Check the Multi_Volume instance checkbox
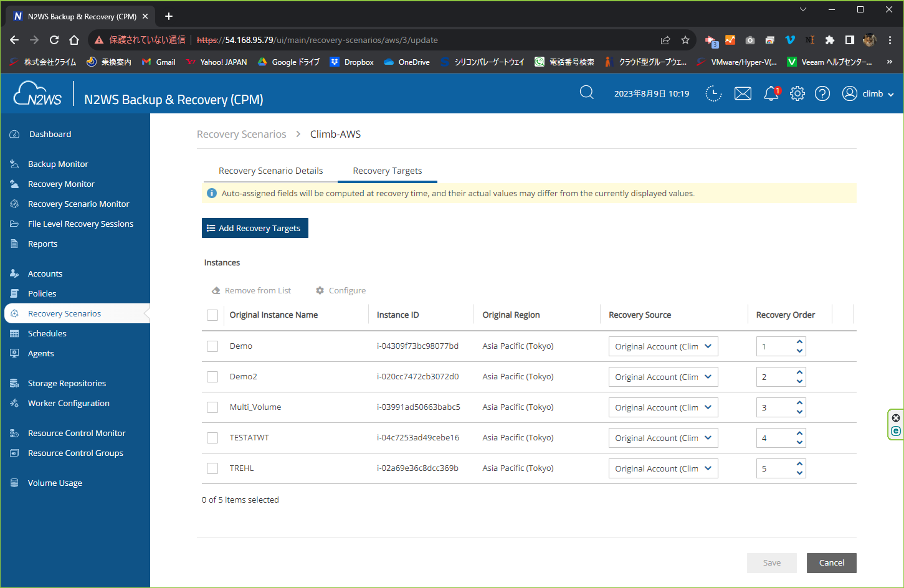 (x=212, y=407)
